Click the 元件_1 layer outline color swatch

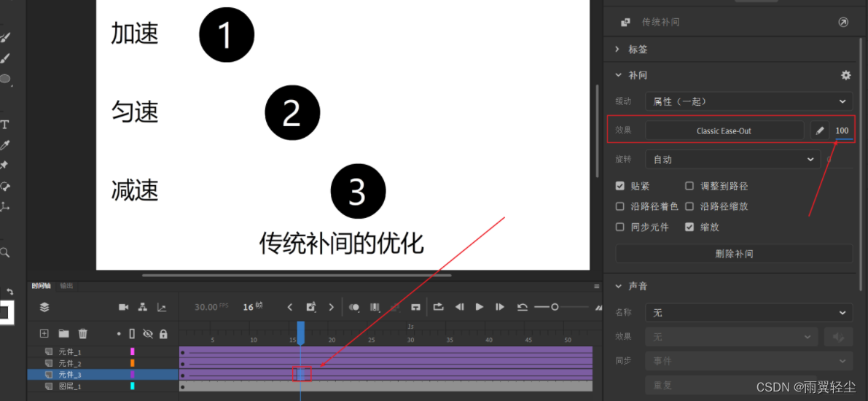133,351
